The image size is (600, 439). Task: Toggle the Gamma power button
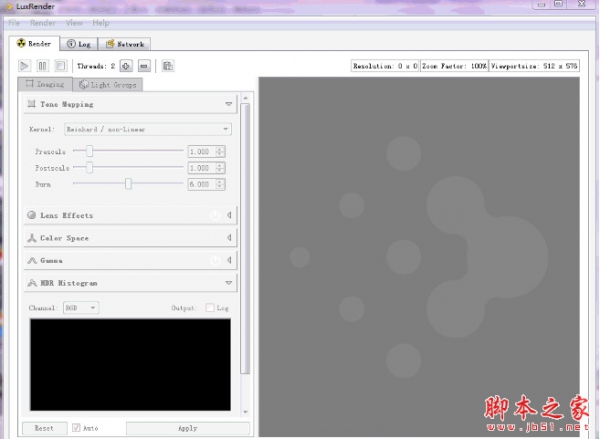[215, 261]
